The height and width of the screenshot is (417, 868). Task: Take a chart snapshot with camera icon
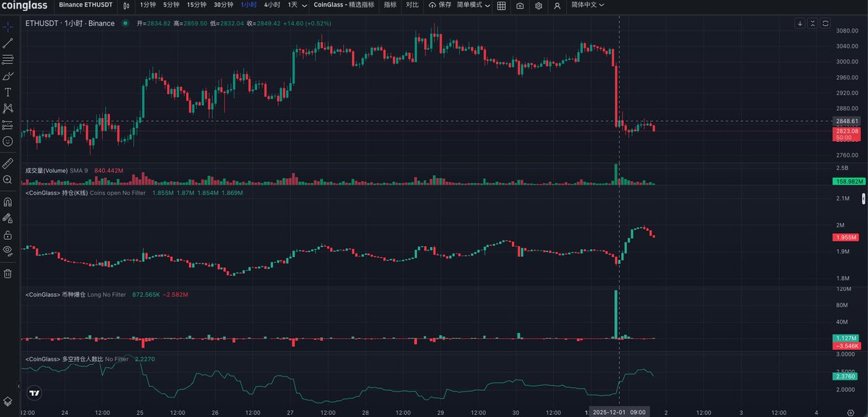pyautogui.click(x=520, y=6)
